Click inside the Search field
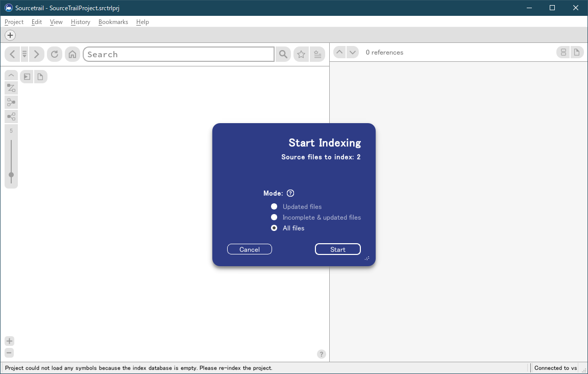 click(x=179, y=55)
